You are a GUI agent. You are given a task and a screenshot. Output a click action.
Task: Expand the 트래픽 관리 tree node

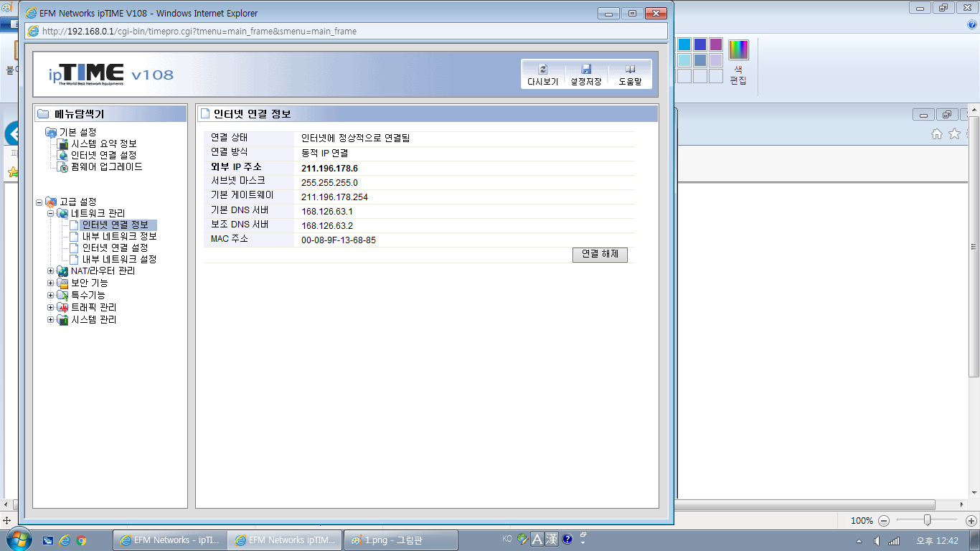click(x=50, y=308)
